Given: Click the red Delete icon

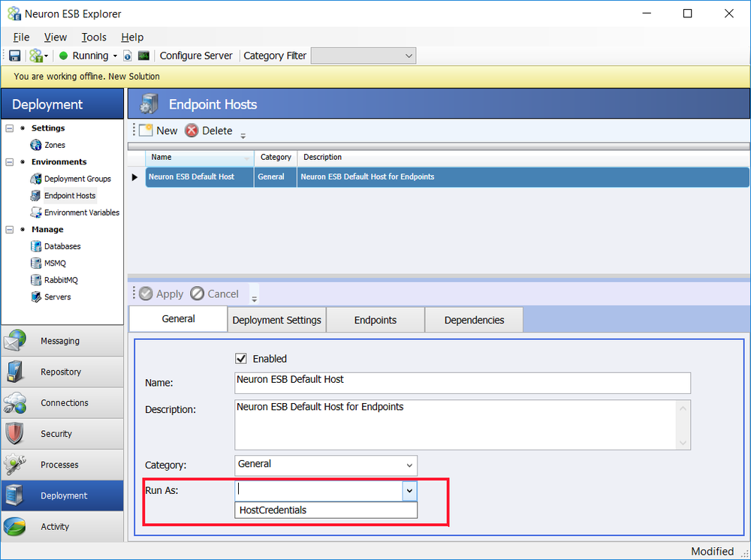Looking at the screenshot, I should 192,130.
